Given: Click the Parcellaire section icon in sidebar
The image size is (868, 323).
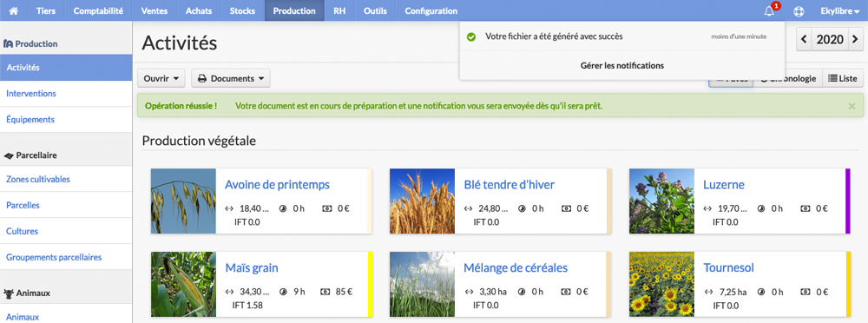Looking at the screenshot, I should click(9, 155).
